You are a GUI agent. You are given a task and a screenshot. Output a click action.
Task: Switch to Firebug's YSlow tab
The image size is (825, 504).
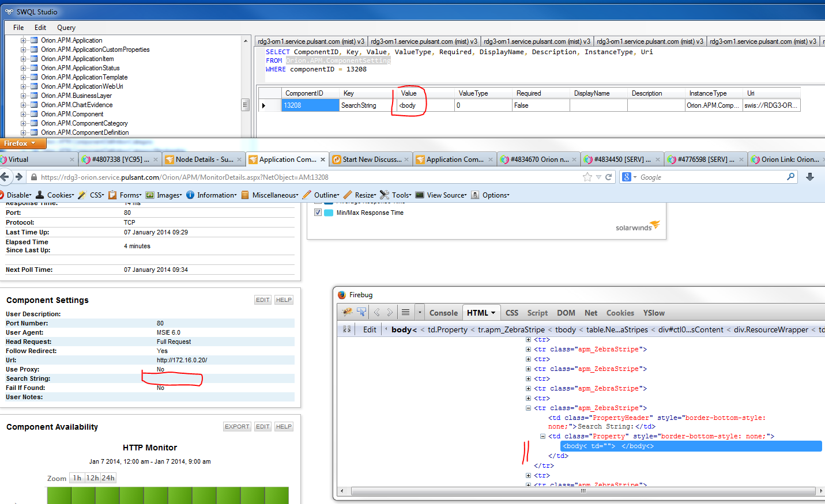654,313
